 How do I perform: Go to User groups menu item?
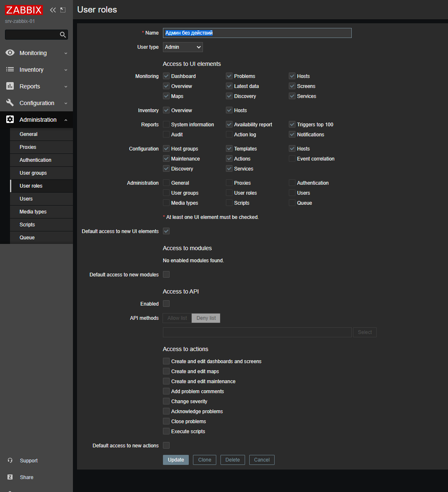(x=33, y=173)
